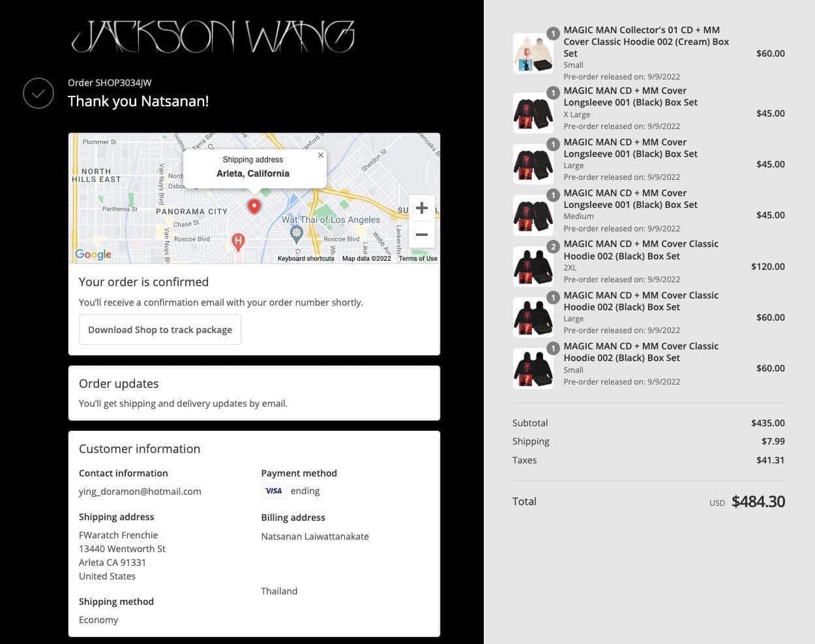Click the billing name 'Natsanan Laiwattanakate'
815x644 pixels.
click(315, 536)
